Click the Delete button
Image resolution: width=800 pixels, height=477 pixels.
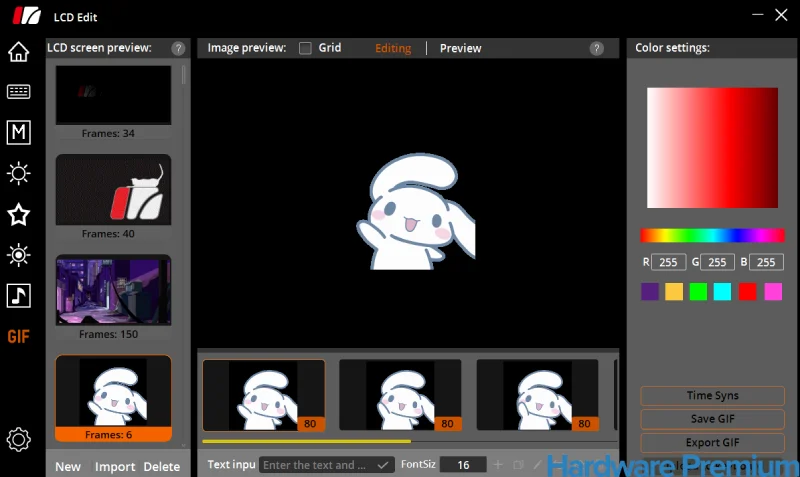tap(162, 466)
